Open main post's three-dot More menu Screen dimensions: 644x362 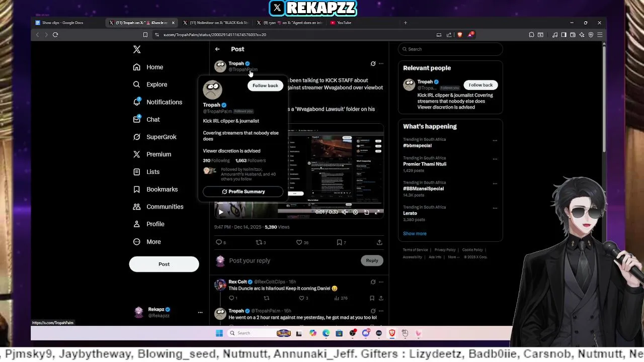[381, 64]
